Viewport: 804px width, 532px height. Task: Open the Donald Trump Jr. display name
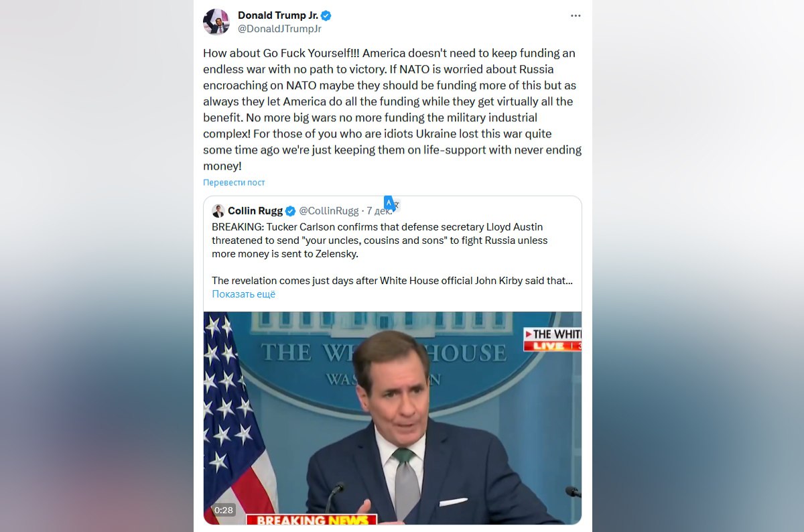(x=278, y=15)
